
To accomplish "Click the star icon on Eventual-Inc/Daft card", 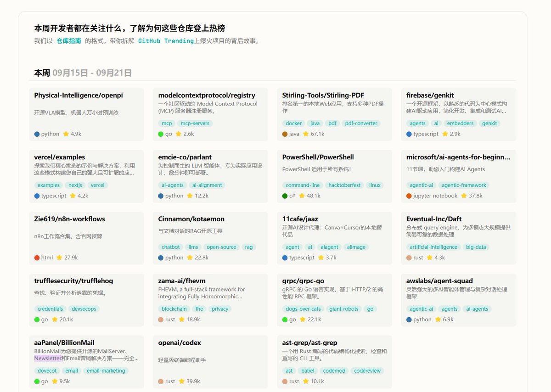I will pyautogui.click(x=429, y=258).
